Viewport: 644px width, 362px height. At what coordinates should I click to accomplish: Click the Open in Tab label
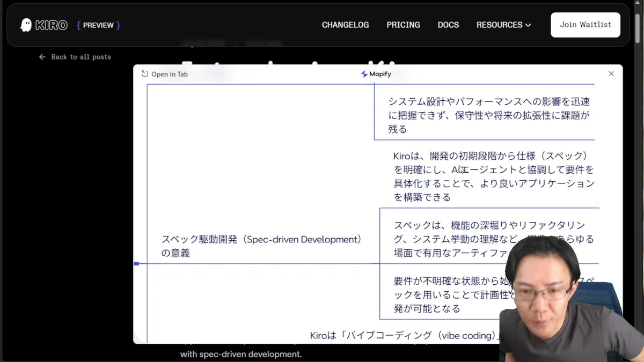pos(170,75)
